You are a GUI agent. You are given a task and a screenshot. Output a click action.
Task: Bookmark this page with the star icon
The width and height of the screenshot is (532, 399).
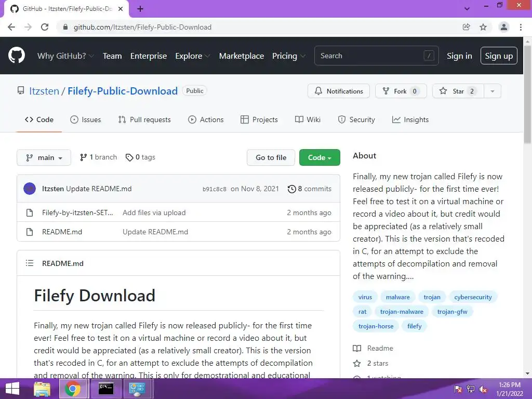[x=483, y=27]
